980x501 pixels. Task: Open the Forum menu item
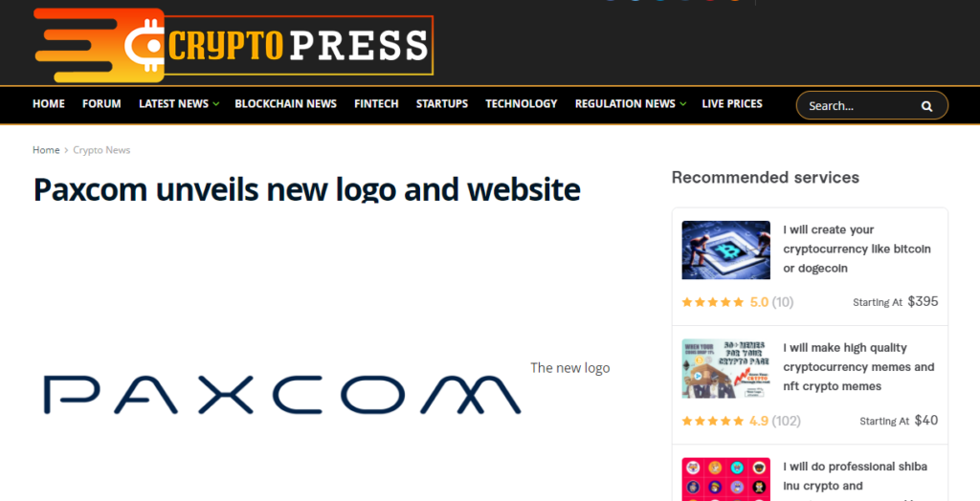pos(101,103)
